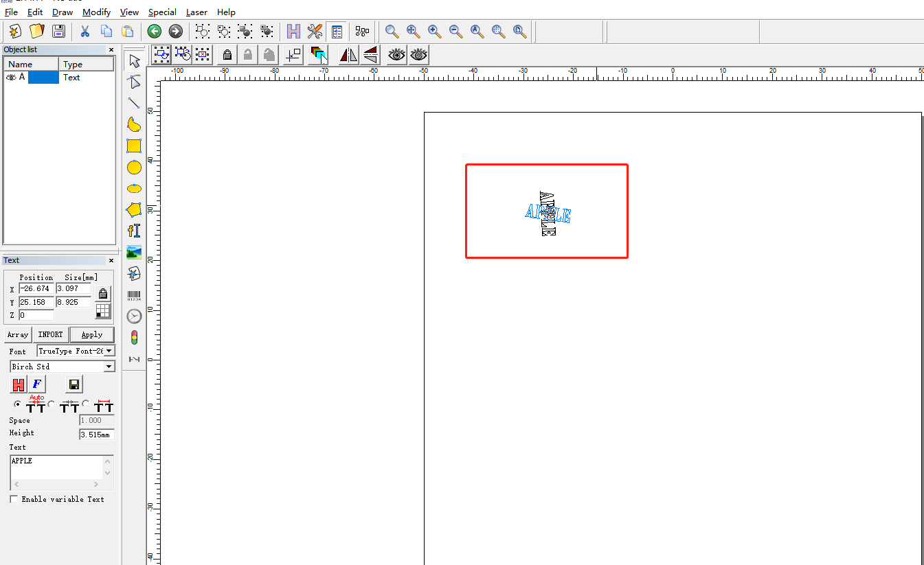Click the Array button
Screen dimensions: 924x565
[x=18, y=335]
